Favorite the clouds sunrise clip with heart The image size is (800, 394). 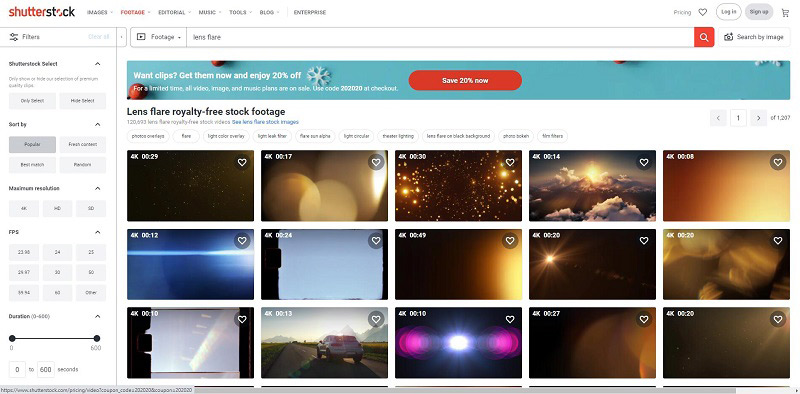click(x=644, y=162)
